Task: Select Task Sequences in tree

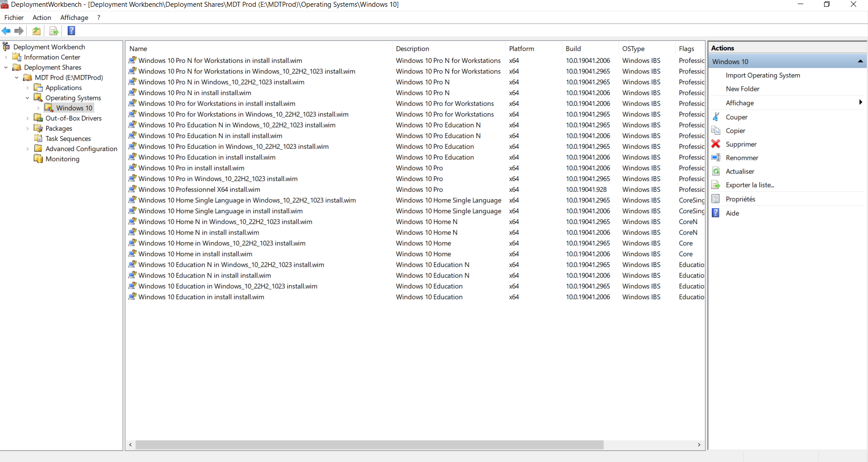Action: coord(68,138)
